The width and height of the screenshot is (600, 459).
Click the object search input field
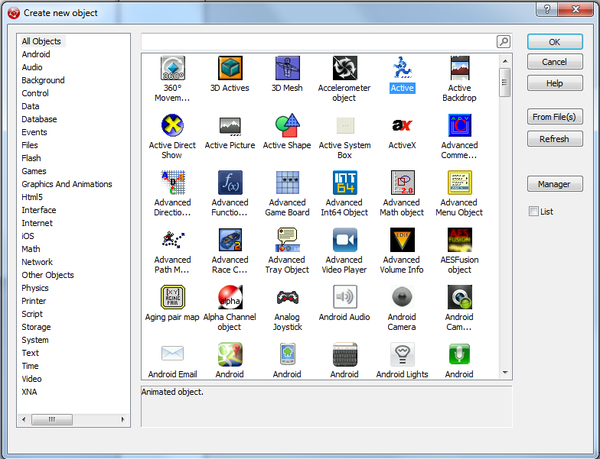pos(318,42)
